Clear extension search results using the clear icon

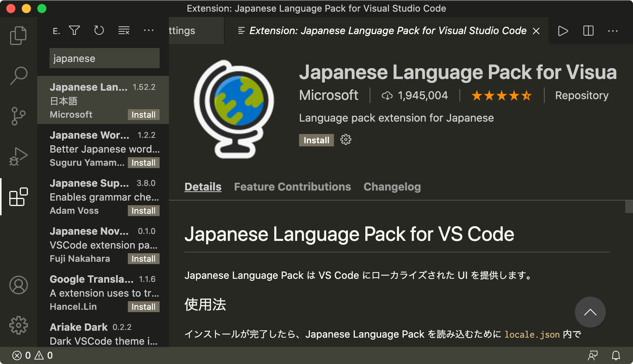[124, 30]
